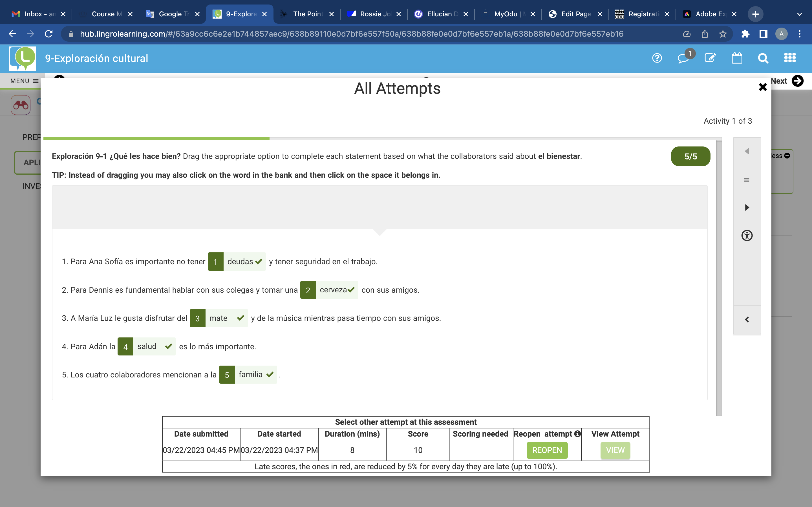This screenshot has height=507, width=812.
Task: Open the browser tab list dropdown arrow
Action: click(x=799, y=14)
